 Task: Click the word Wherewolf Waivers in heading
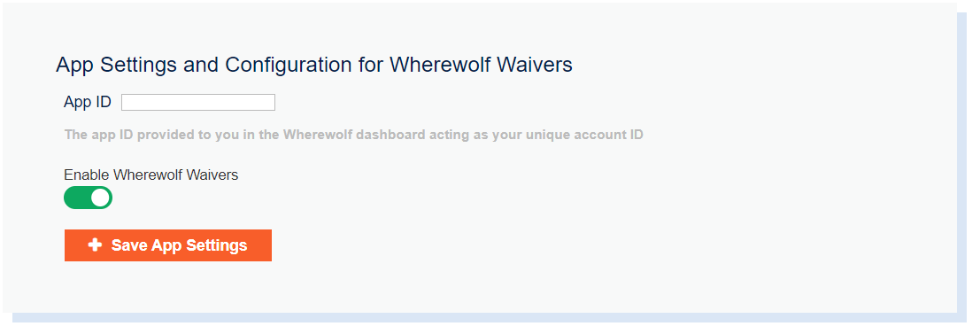[x=482, y=65]
